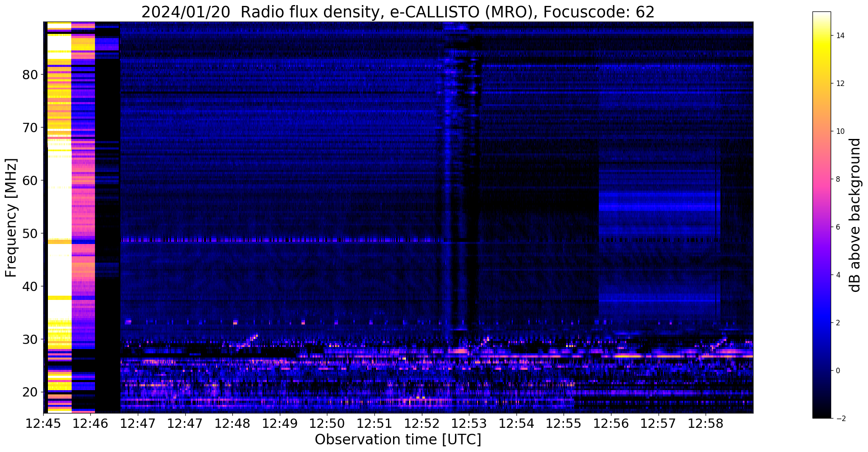Click the 12:56 time tick label

(611, 424)
